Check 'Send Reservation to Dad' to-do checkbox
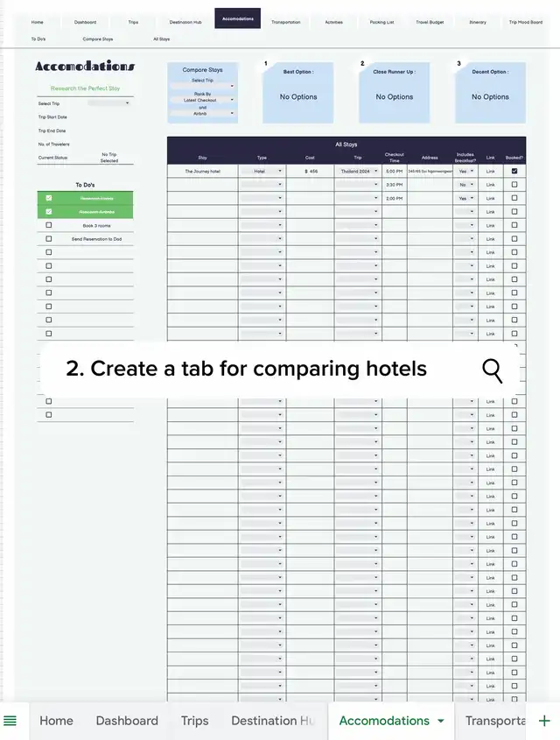Screen dimensions: 560x740 pyautogui.click(x=49, y=238)
